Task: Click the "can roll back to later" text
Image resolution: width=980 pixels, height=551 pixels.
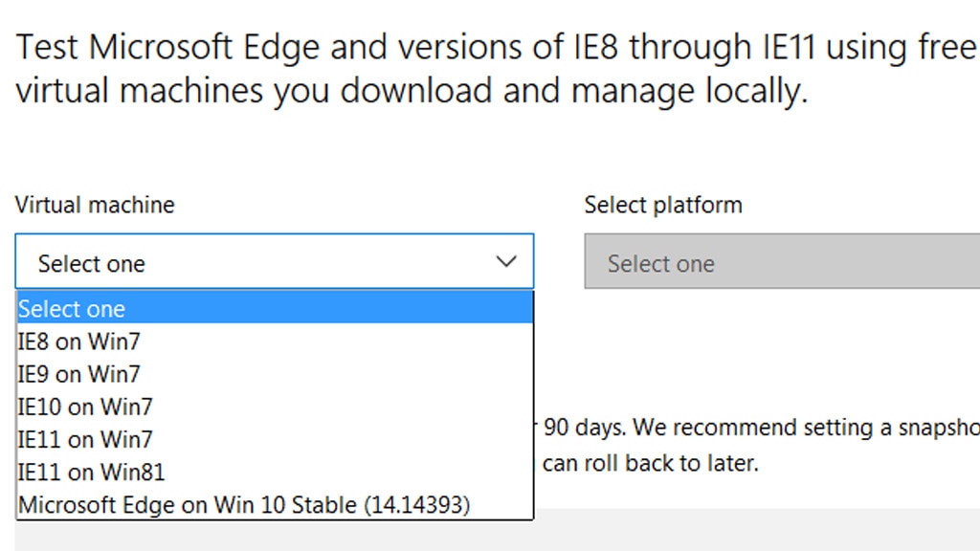Action: click(650, 464)
